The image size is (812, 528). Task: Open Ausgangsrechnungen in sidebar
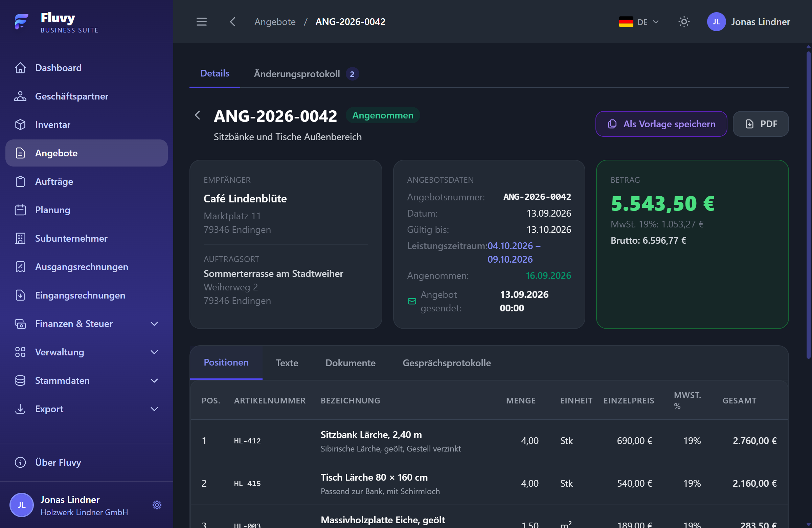point(87,267)
